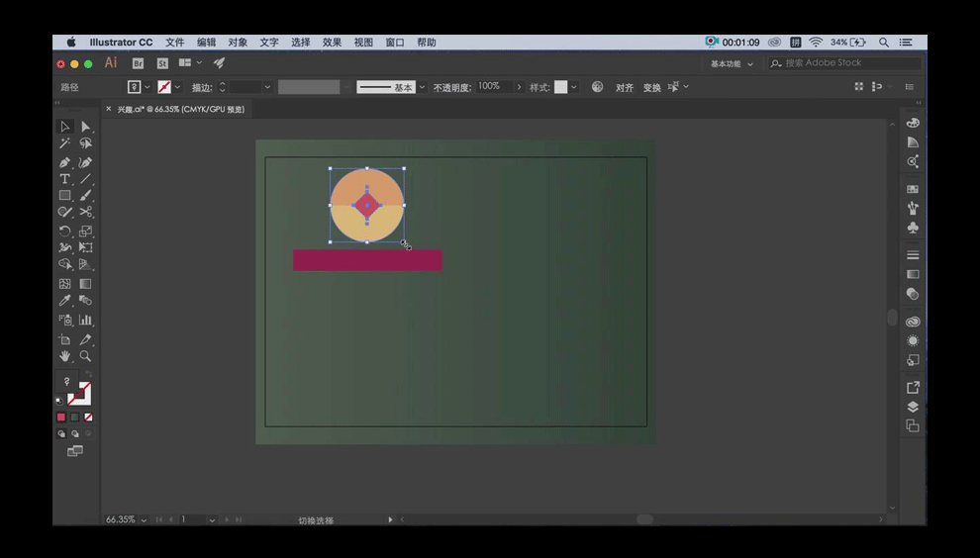Open 文件 menu

[x=175, y=43]
